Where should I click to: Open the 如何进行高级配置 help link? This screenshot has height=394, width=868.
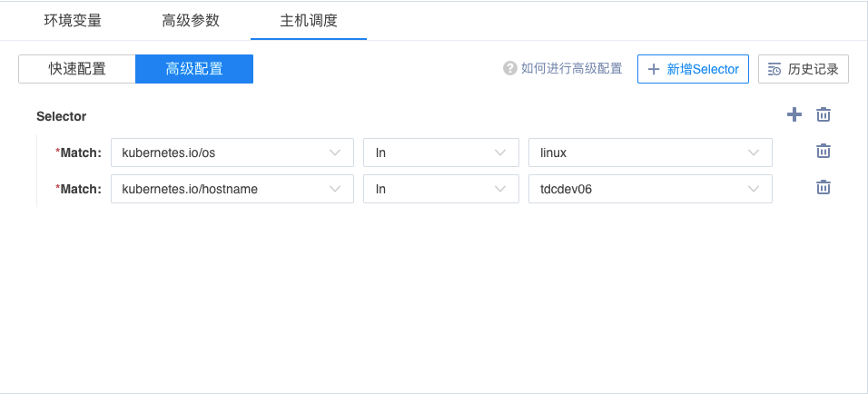click(571, 69)
